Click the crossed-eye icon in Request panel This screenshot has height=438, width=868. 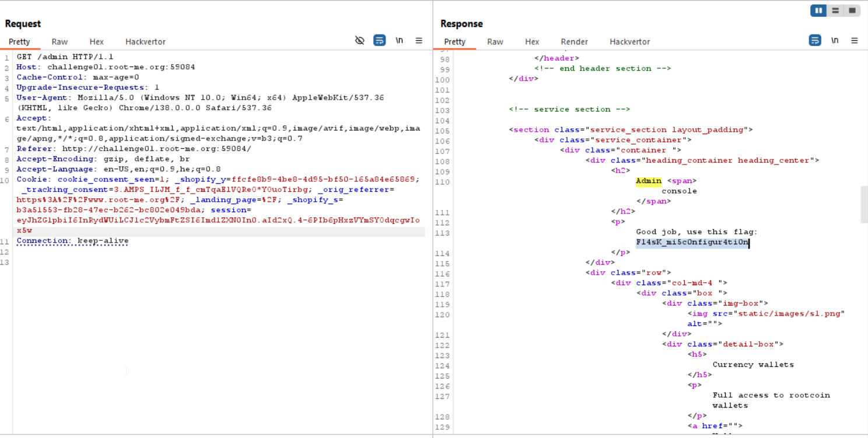tap(359, 40)
